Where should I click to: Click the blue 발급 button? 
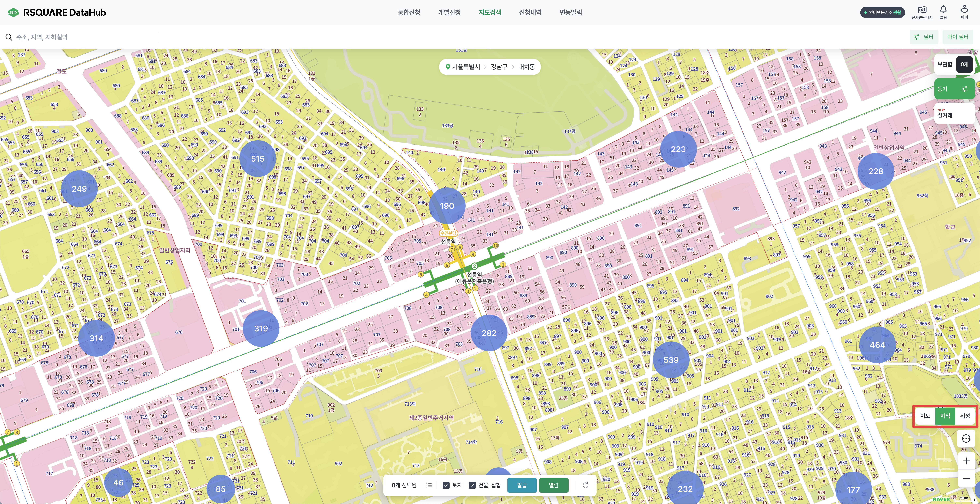(x=522, y=485)
